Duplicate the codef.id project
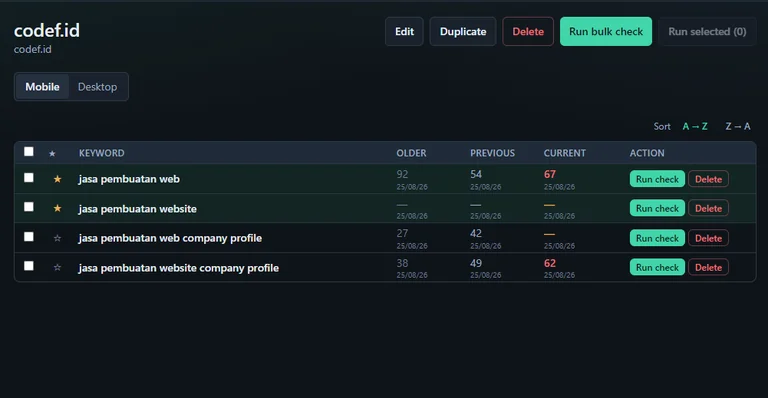Image resolution: width=768 pixels, height=398 pixels. 463,31
